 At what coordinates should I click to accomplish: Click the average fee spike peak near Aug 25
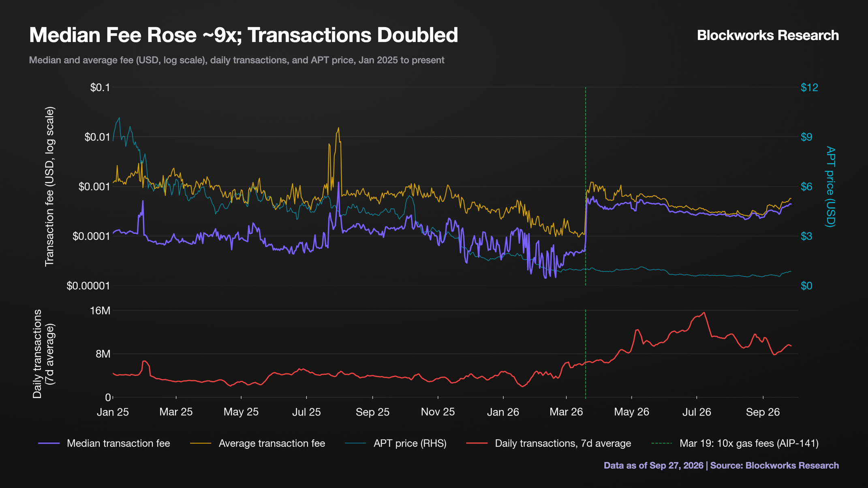click(338, 128)
